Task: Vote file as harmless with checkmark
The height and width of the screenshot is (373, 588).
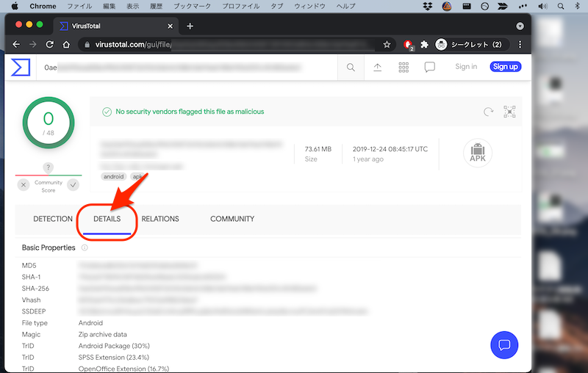Action: click(73, 185)
